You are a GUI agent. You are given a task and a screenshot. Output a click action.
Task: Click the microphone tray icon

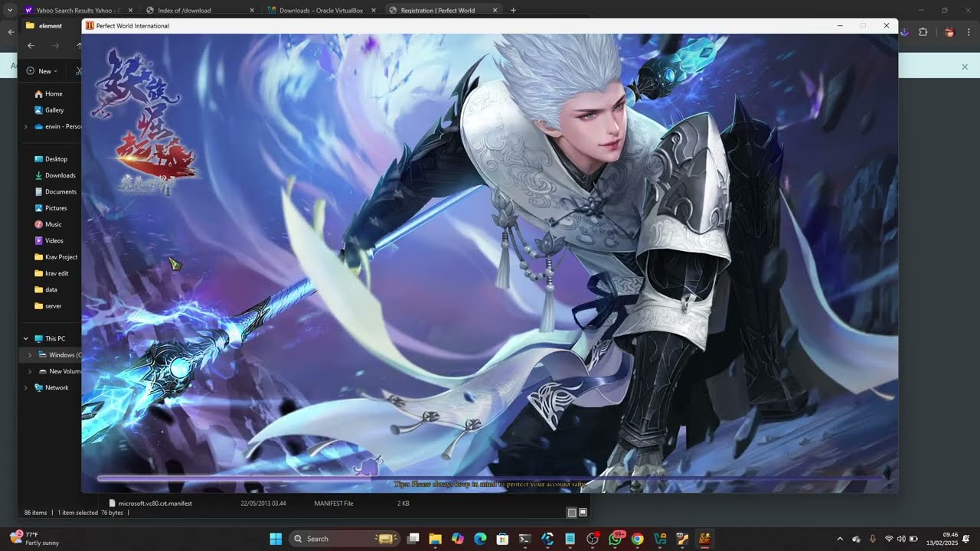pyautogui.click(x=873, y=539)
